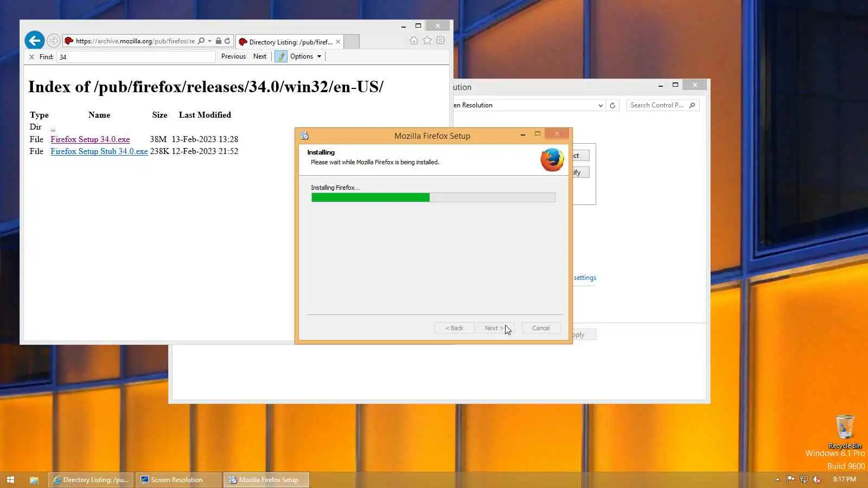The height and width of the screenshot is (488, 868).
Task: Click Next in the Find bar
Action: tap(260, 56)
